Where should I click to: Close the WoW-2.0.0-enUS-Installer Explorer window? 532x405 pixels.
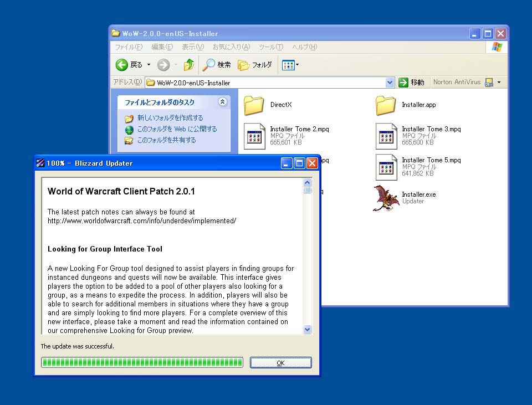tap(500, 34)
